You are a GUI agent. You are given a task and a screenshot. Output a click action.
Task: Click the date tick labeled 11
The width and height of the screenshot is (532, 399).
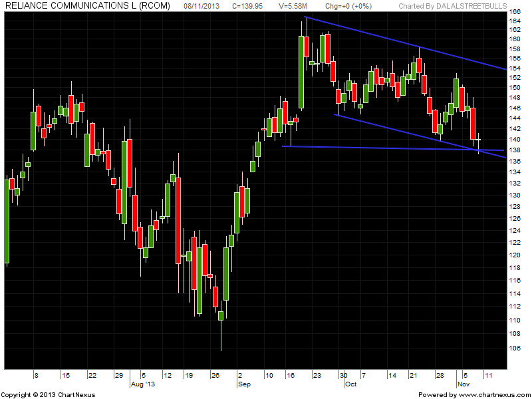[488, 376]
